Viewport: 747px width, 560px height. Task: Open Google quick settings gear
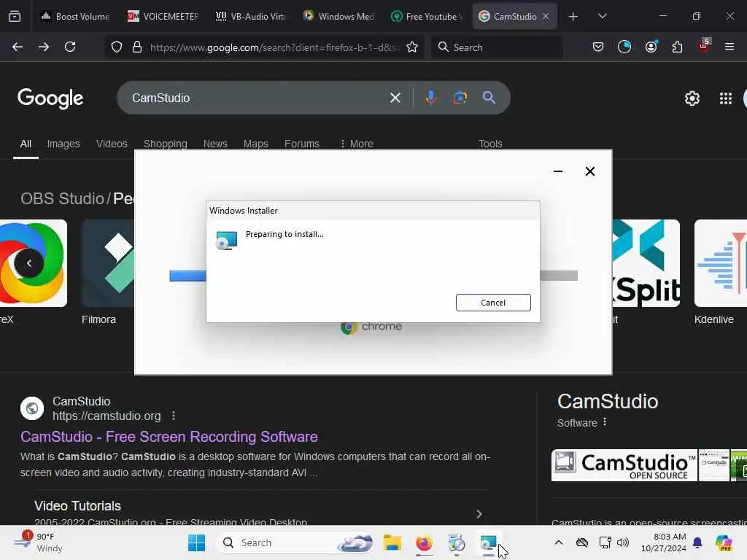point(692,98)
